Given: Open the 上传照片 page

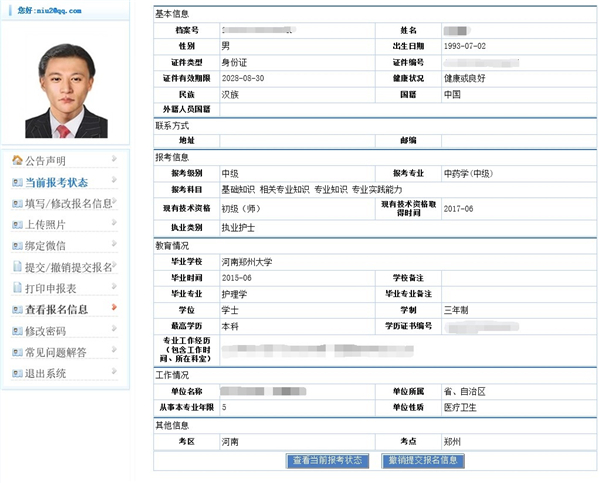Looking at the screenshot, I should click(x=46, y=225).
